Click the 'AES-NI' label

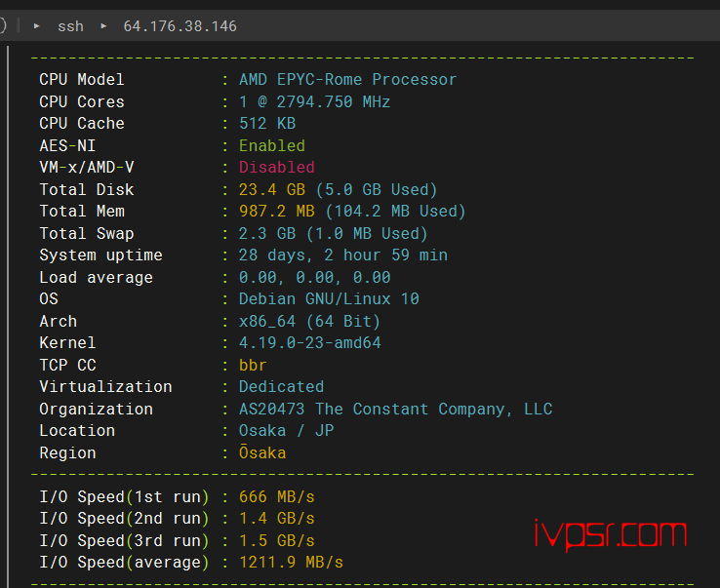coord(67,145)
